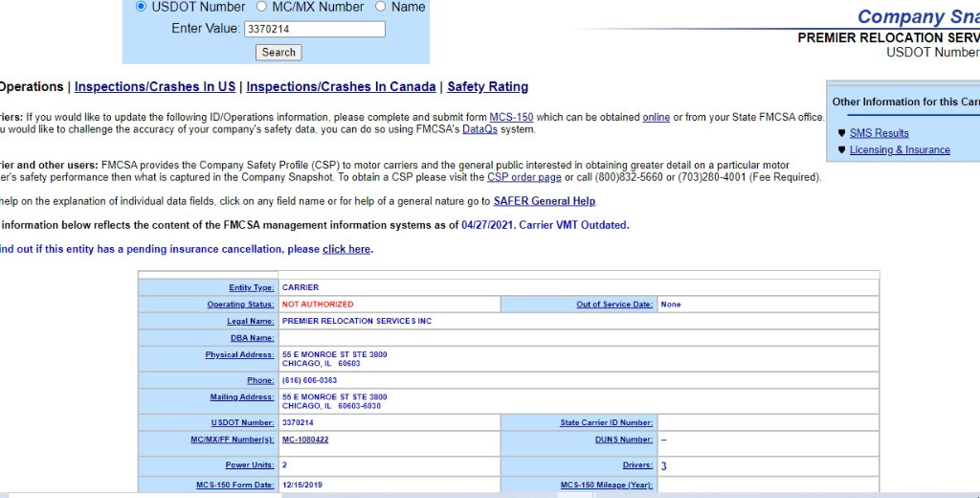Click the Operating Status field name
980x498 pixels.
click(240, 305)
